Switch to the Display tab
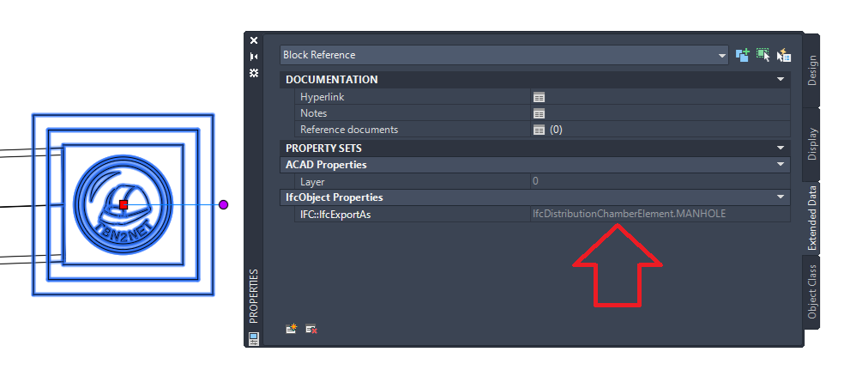The height and width of the screenshot is (376, 868). pyautogui.click(x=811, y=144)
